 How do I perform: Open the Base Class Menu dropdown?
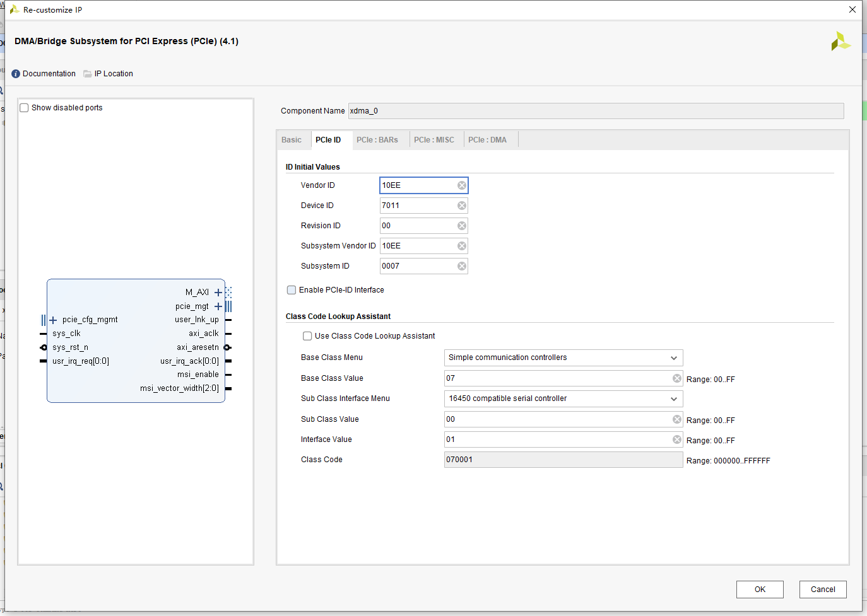point(563,357)
